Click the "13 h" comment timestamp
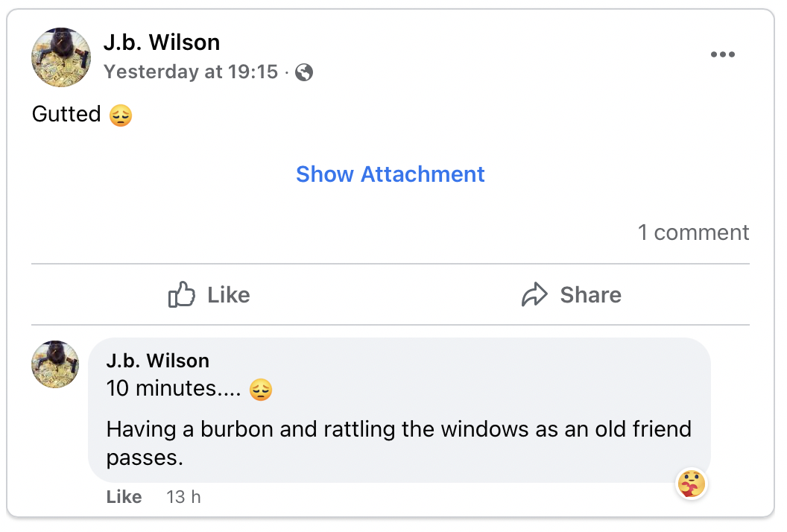This screenshot has width=787, height=532. coord(183,497)
